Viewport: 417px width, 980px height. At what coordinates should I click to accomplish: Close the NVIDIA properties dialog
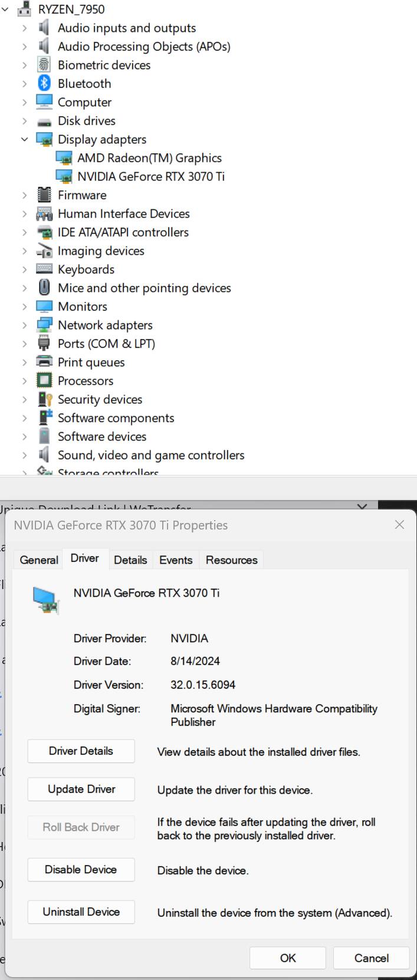coord(399,525)
